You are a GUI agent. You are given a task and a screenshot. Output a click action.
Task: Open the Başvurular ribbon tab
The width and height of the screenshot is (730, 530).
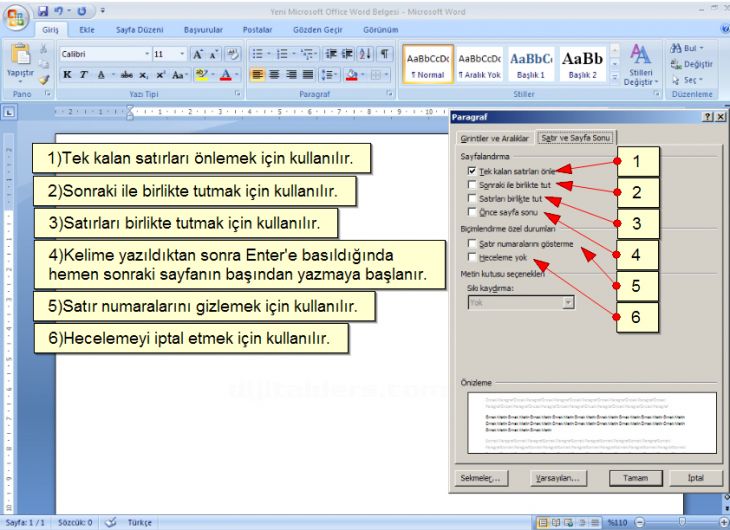click(203, 30)
